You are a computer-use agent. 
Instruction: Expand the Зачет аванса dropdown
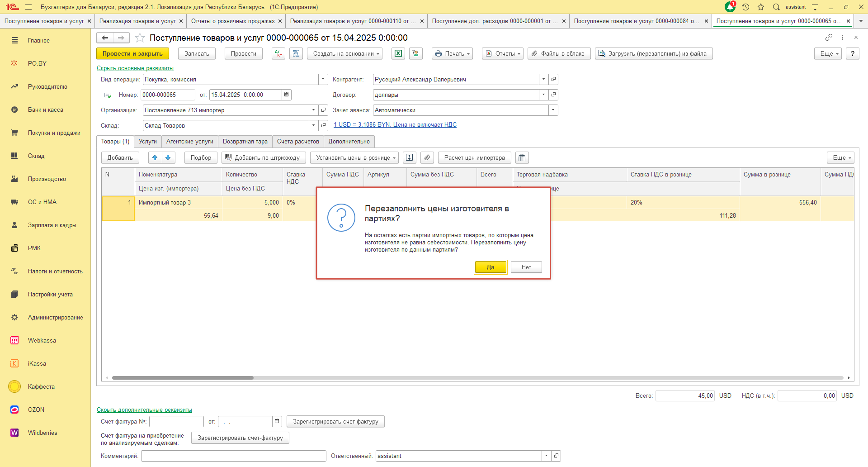(x=553, y=110)
